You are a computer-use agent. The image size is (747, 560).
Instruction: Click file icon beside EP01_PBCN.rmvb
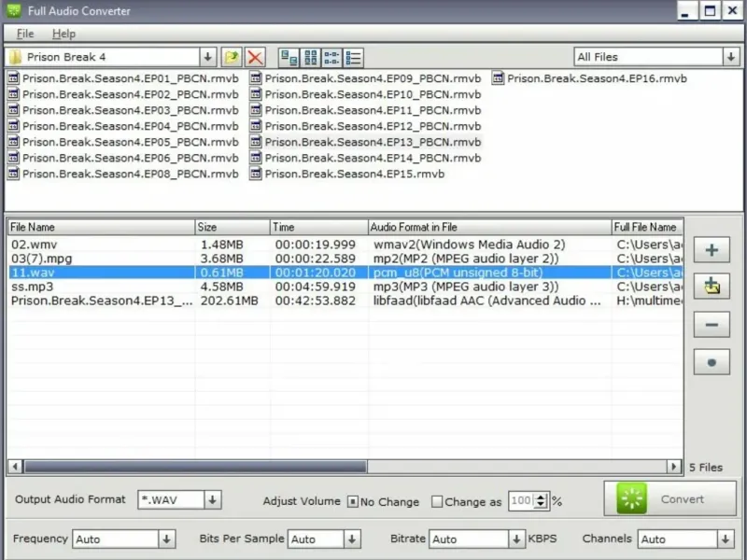coord(13,78)
